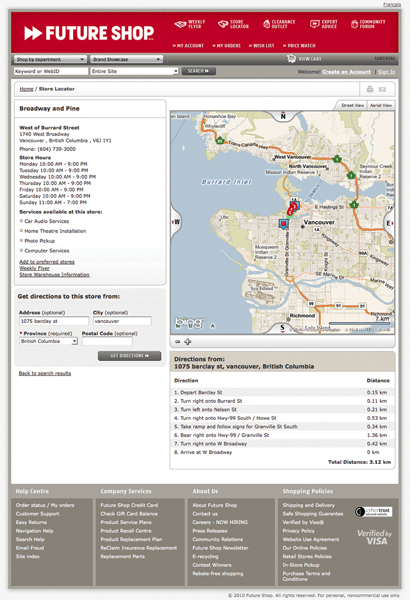
Task: Click the City input field
Action: point(122,321)
